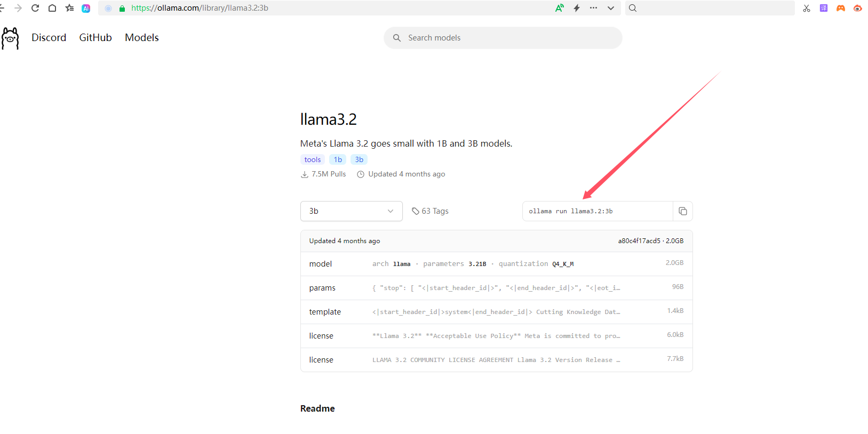868x434 pixels.
Task: Open the params file row
Action: 496,288
